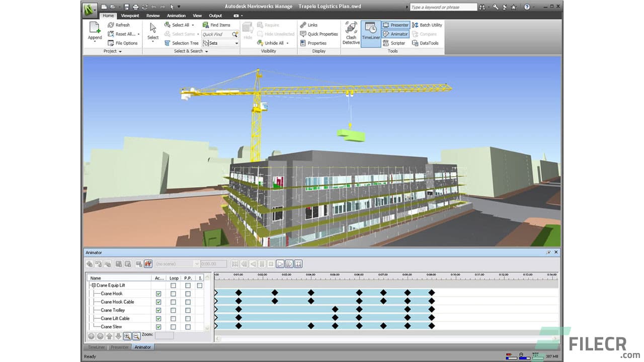
Task: Open the Clash Detective tool
Action: [351, 34]
